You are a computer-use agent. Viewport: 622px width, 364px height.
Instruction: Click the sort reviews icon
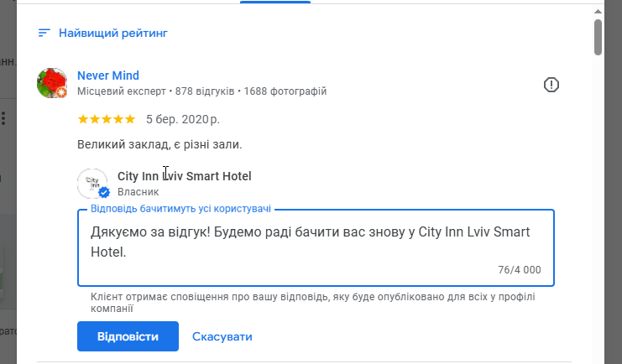(44, 34)
